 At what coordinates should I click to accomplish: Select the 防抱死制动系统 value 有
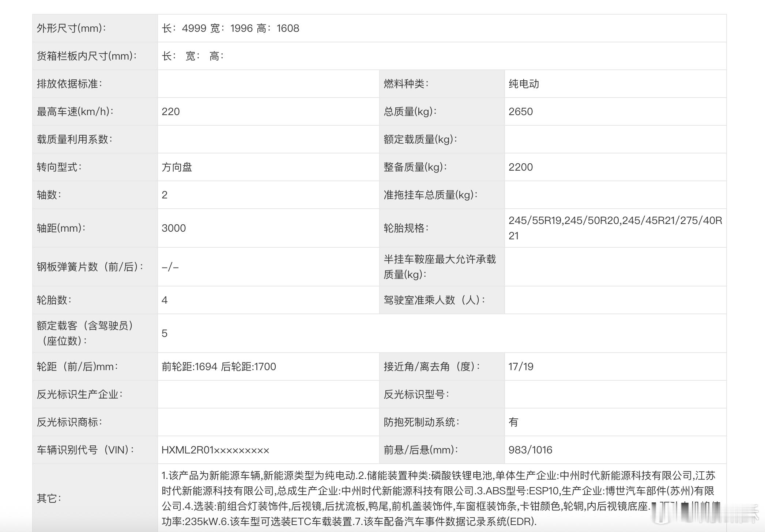point(513,422)
